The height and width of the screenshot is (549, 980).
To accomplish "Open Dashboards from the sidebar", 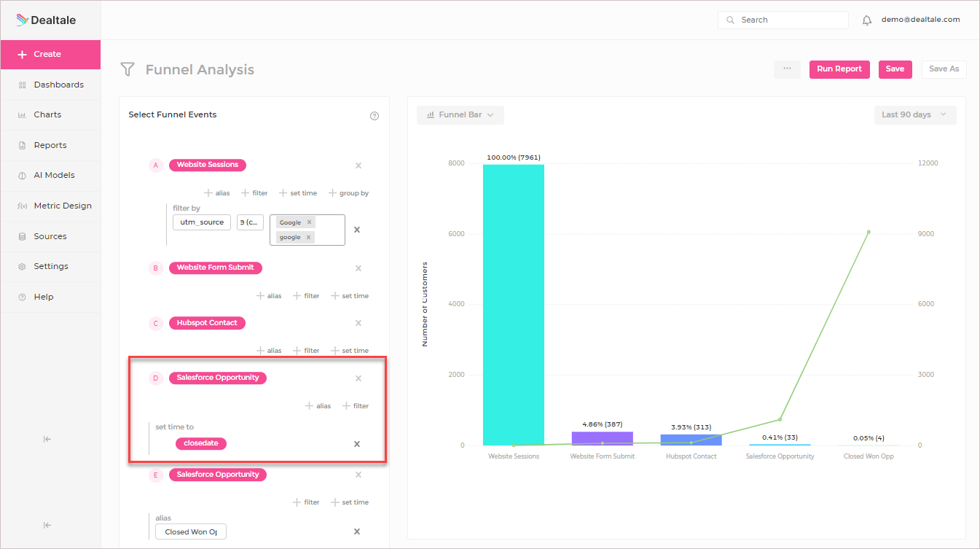I will [x=50, y=85].
